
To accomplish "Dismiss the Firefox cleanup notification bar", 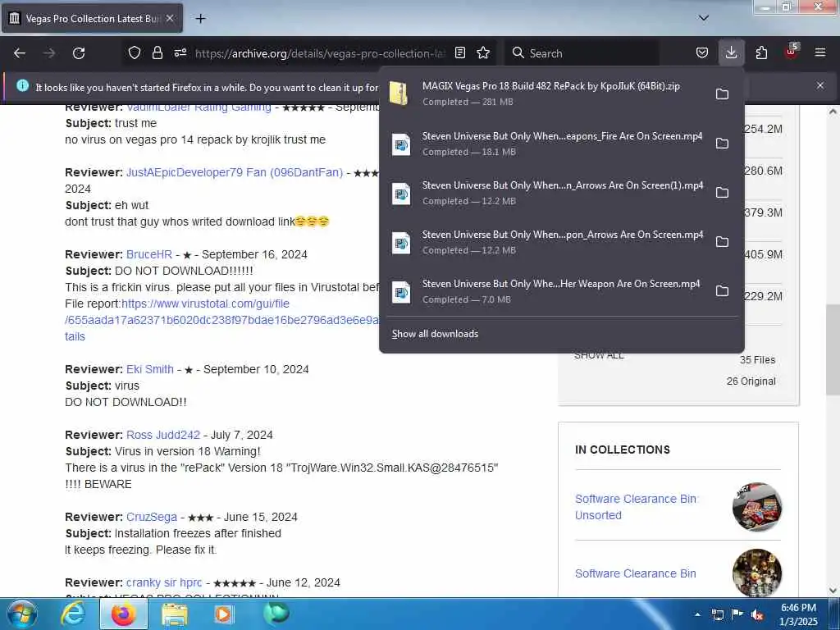I will click(x=820, y=85).
